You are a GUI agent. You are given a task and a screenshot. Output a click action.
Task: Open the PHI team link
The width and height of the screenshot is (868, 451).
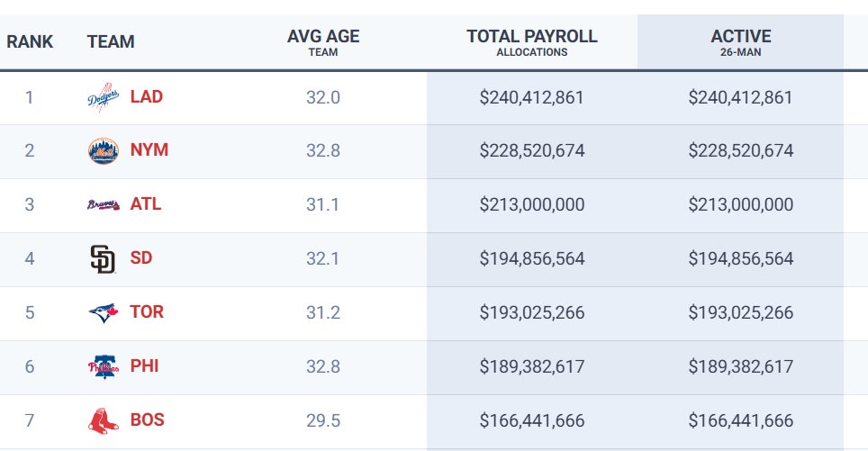(145, 366)
